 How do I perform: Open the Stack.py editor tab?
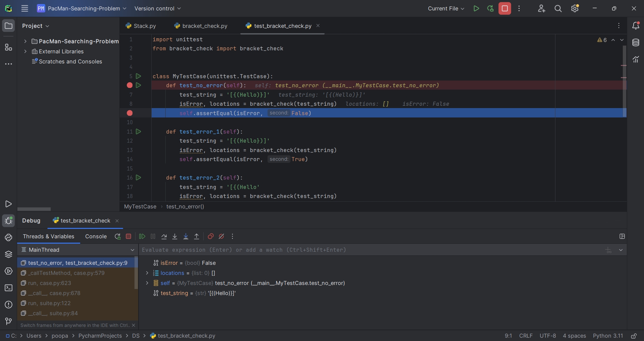click(144, 26)
